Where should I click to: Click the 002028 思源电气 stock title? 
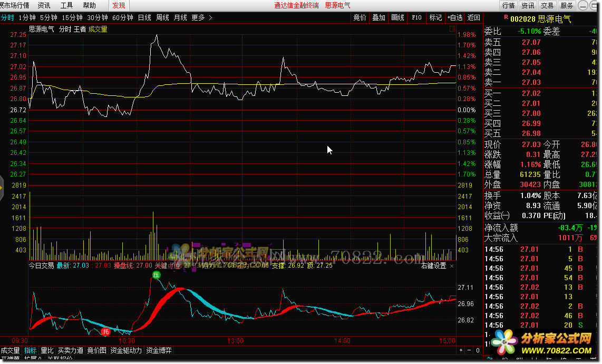(540, 19)
